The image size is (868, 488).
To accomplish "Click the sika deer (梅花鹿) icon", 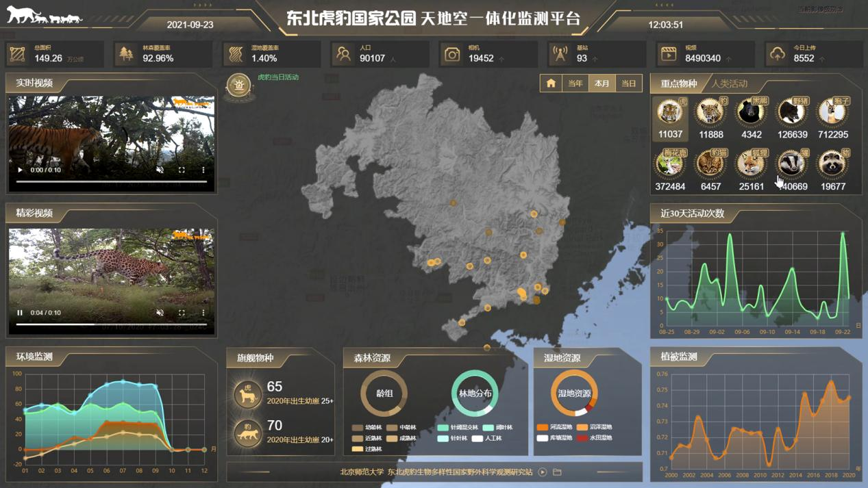I will (669, 164).
